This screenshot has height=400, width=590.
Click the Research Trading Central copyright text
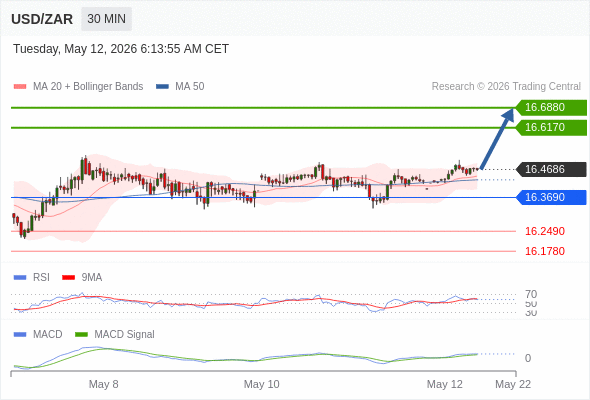click(x=506, y=87)
